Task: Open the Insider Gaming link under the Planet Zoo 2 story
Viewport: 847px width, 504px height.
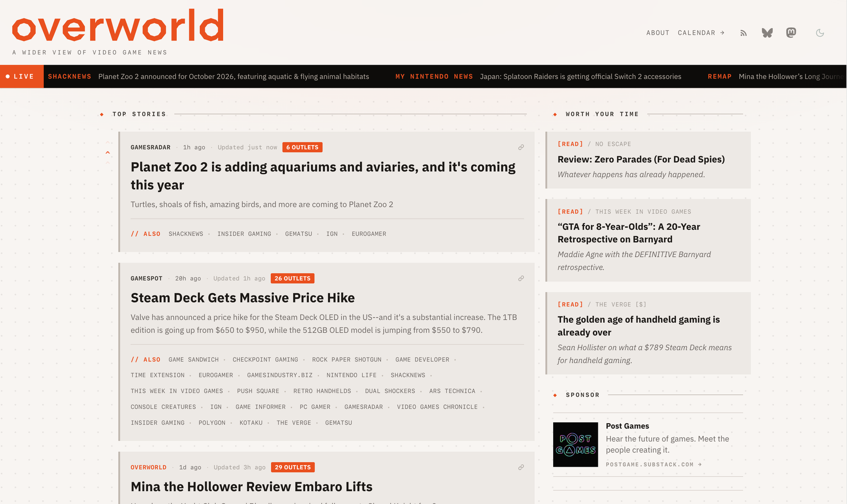Action: [244, 234]
